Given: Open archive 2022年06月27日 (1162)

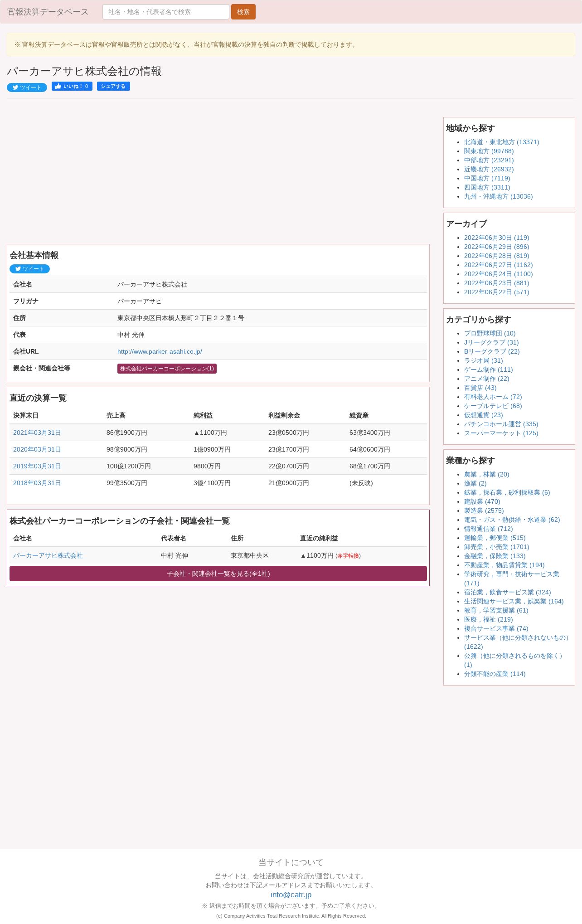Looking at the screenshot, I should (498, 265).
